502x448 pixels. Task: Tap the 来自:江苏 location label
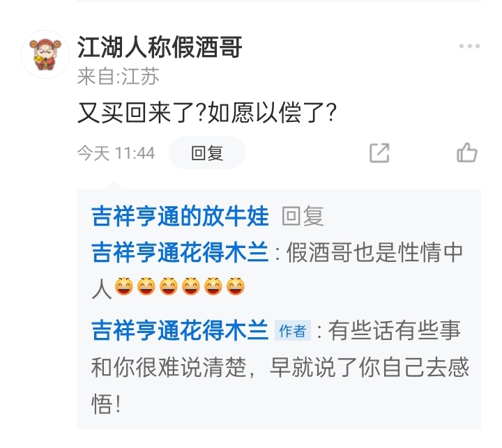(118, 77)
